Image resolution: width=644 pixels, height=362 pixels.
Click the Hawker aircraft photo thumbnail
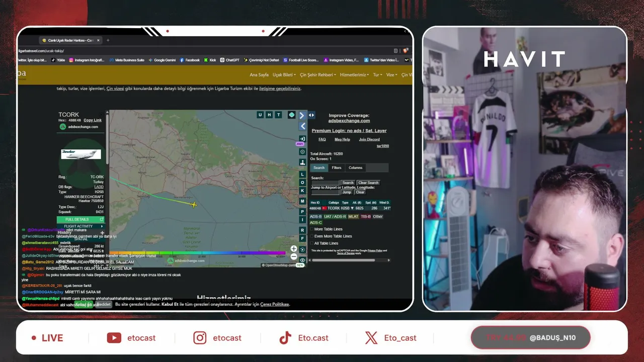(x=81, y=153)
